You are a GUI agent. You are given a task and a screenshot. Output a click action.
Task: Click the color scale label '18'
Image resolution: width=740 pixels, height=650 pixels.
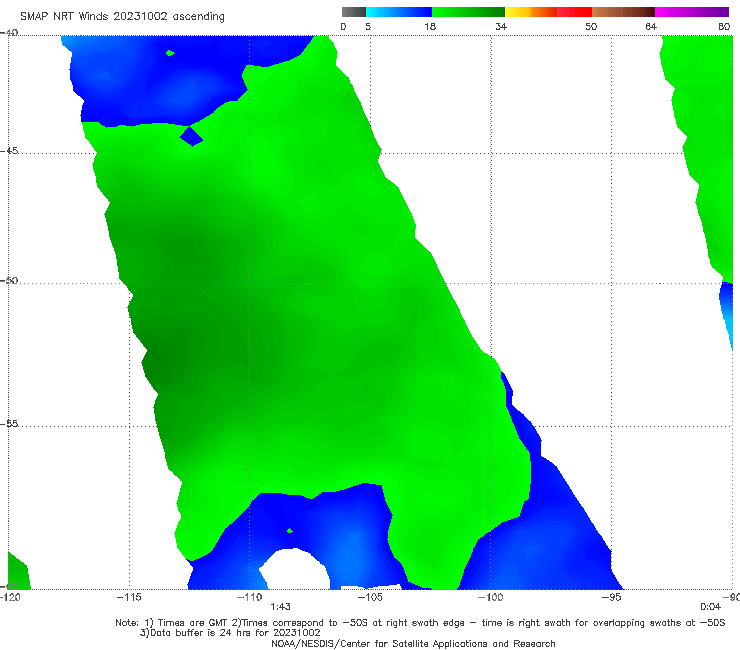(x=430, y=27)
